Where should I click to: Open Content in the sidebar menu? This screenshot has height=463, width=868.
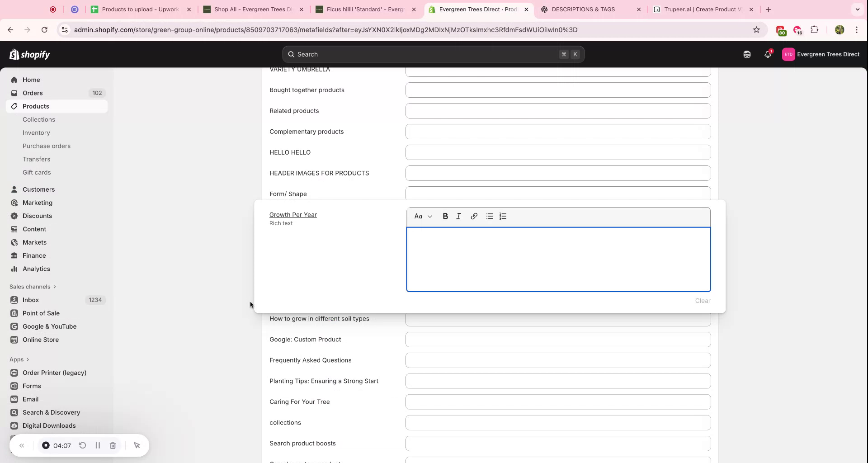pyautogui.click(x=34, y=229)
